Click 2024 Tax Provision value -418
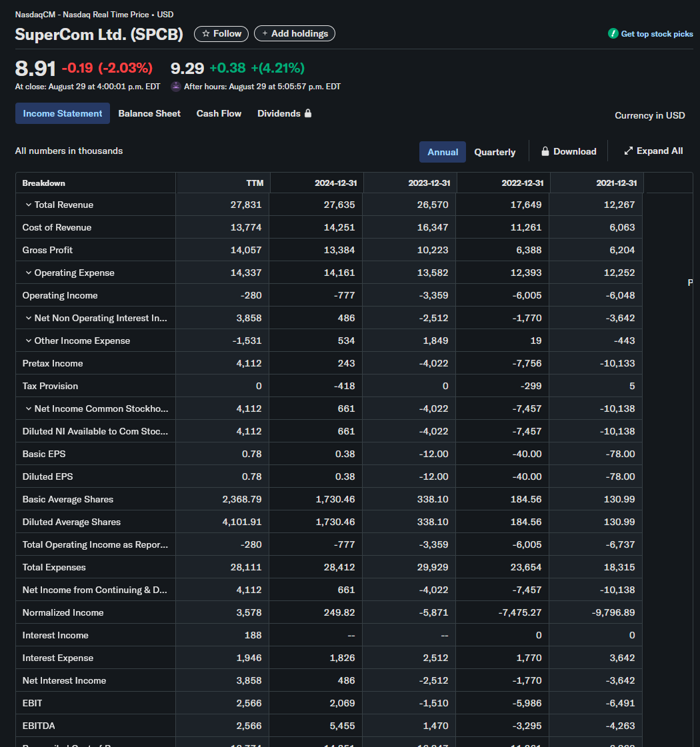This screenshot has height=747, width=700. 345,386
